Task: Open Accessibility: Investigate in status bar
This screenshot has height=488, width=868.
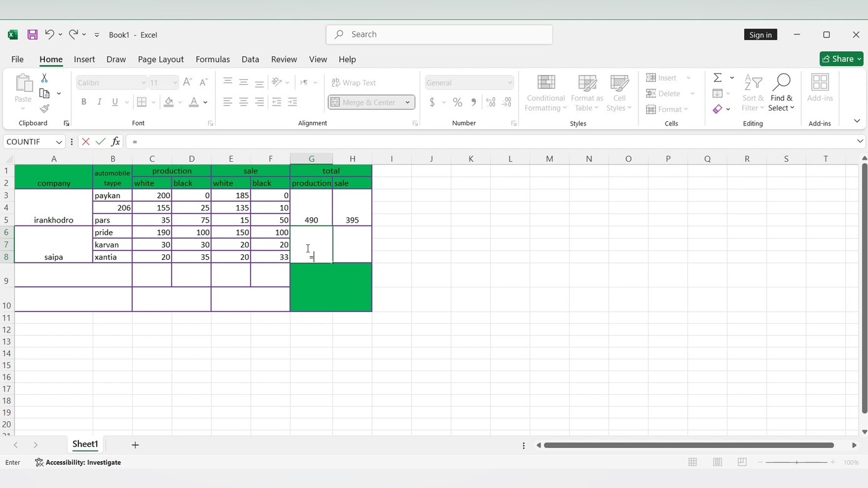Action: pyautogui.click(x=78, y=462)
